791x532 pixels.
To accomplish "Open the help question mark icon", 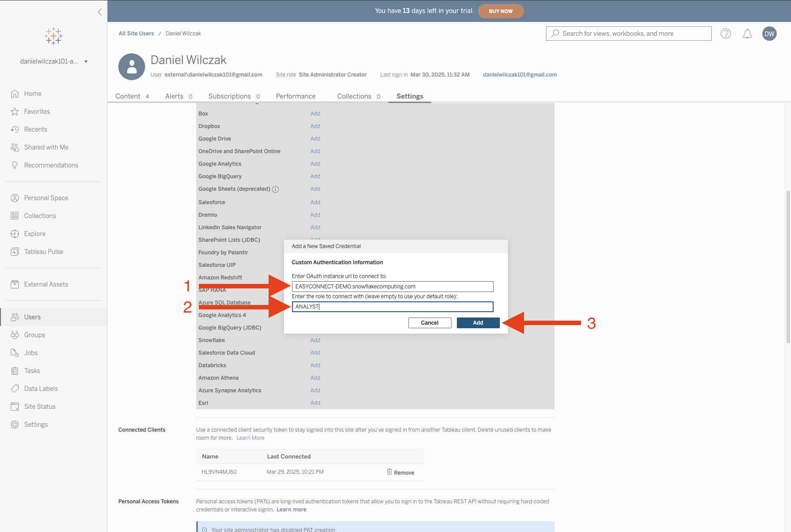I will (x=726, y=34).
